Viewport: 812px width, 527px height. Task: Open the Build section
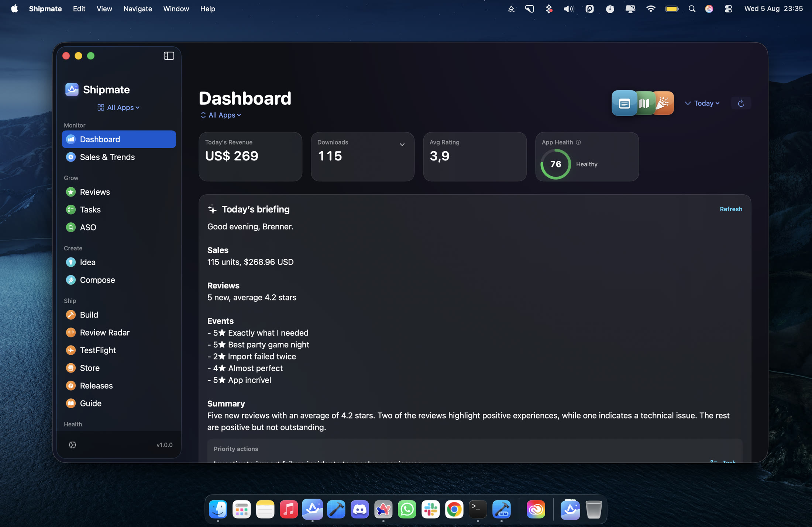119,315
